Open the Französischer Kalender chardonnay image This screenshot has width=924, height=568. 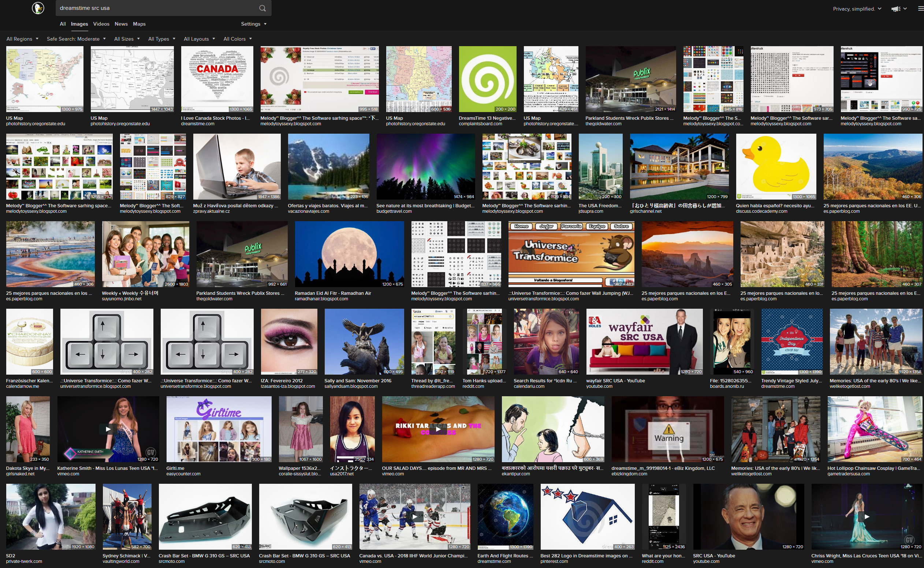pyautogui.click(x=30, y=342)
